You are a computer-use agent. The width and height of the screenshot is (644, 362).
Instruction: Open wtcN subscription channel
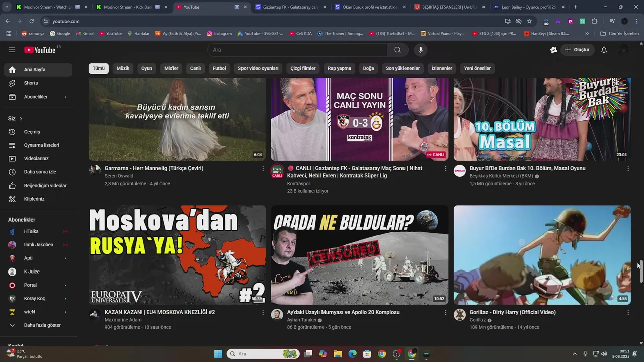(x=38, y=312)
